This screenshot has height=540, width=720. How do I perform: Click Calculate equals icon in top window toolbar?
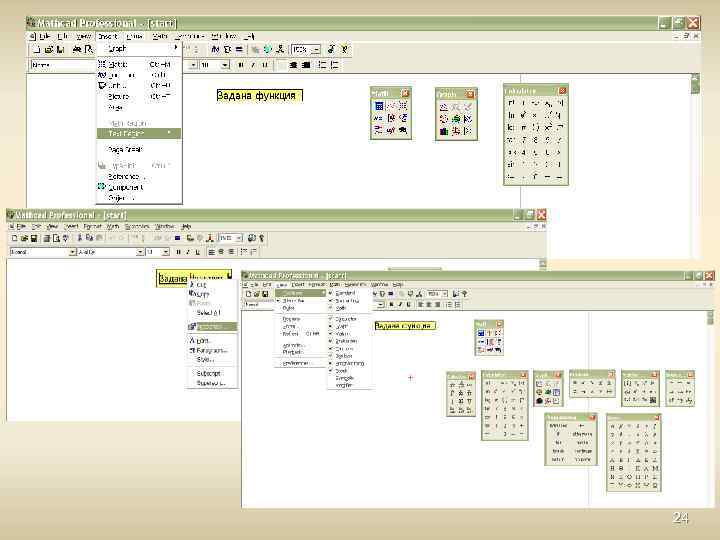click(x=239, y=49)
